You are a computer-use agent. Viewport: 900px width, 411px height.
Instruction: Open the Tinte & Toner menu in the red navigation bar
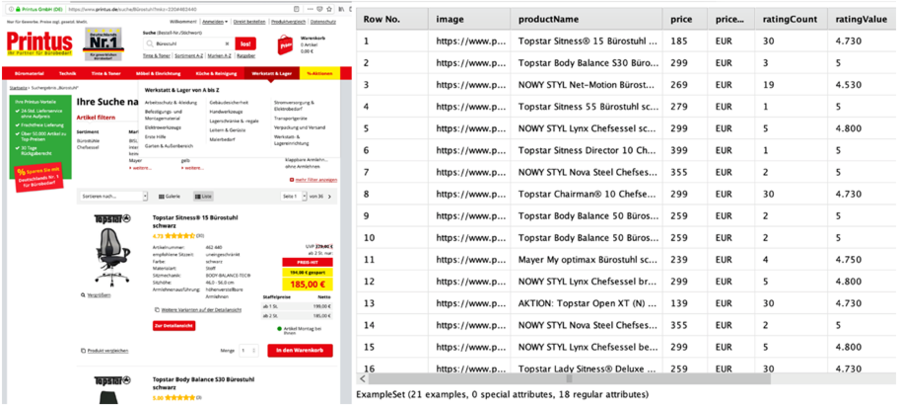click(106, 73)
